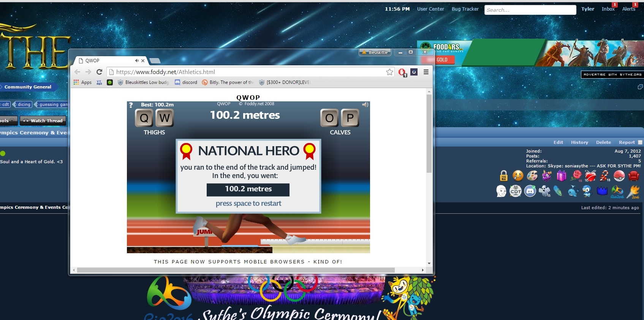Click the O calf key button
This screenshot has height=320, width=644.
click(329, 118)
